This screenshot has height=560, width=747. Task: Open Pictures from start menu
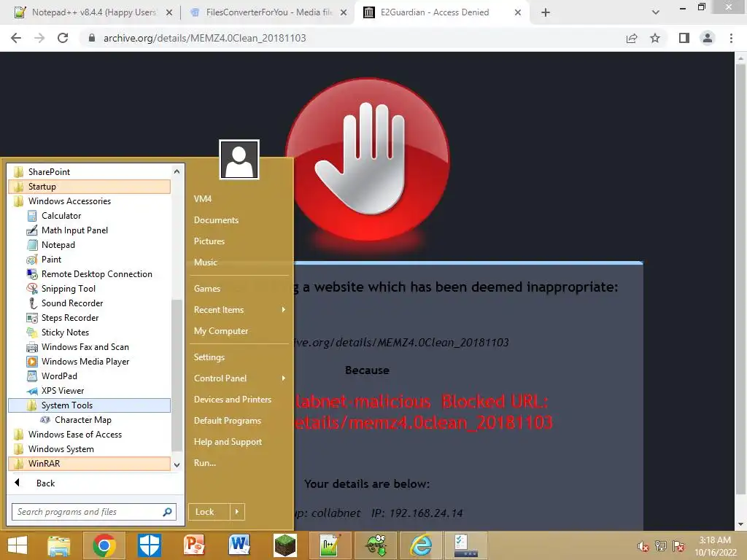click(x=209, y=241)
